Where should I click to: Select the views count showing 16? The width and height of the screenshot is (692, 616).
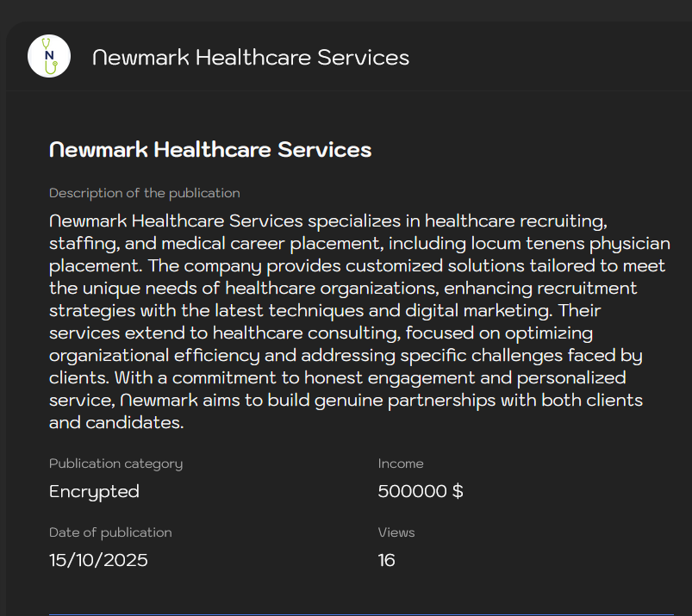pyautogui.click(x=386, y=560)
